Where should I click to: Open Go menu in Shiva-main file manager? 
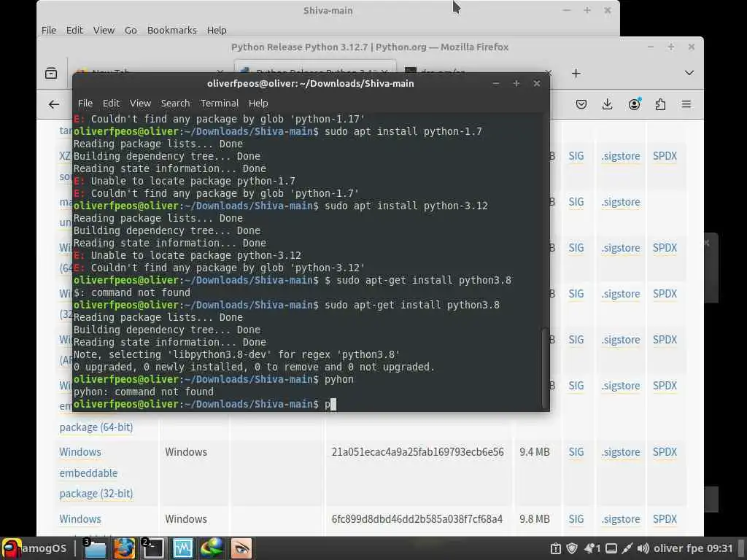(131, 30)
